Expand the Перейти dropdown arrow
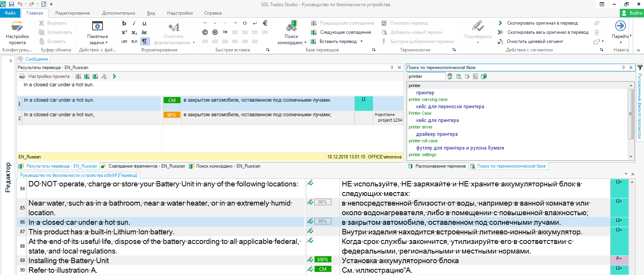 (621, 42)
